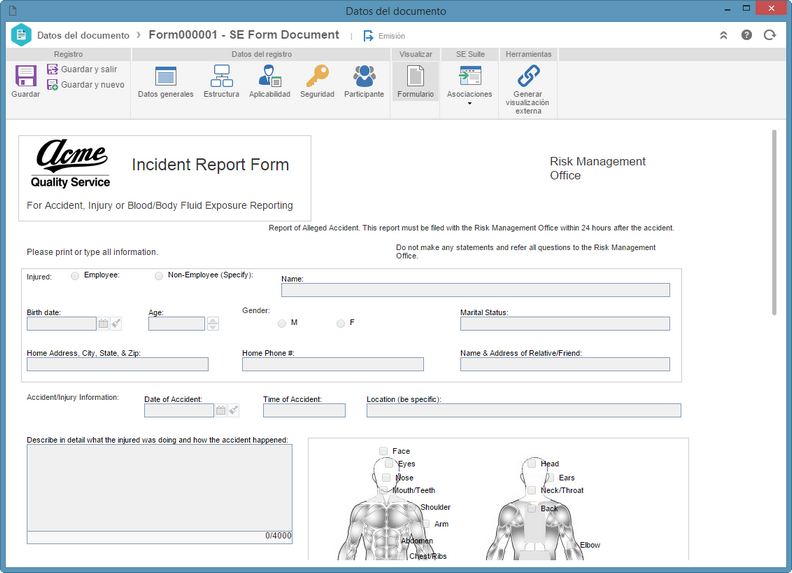Open the Estructura section
Image resolution: width=792 pixels, height=573 pixels.
(x=221, y=82)
